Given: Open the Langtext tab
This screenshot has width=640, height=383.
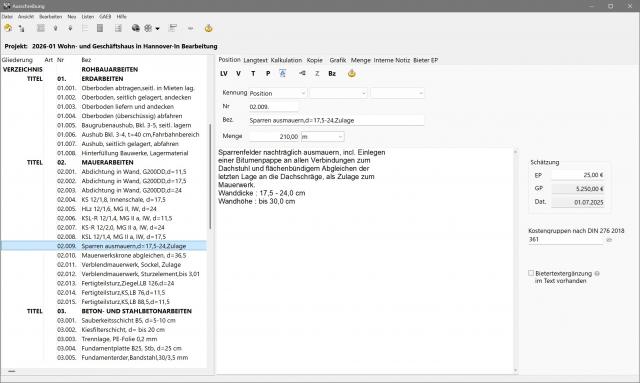Looking at the screenshot, I should tap(256, 60).
